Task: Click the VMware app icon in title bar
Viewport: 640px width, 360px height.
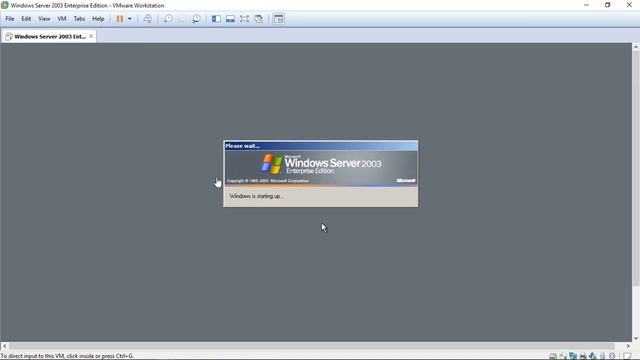Action: point(4,5)
